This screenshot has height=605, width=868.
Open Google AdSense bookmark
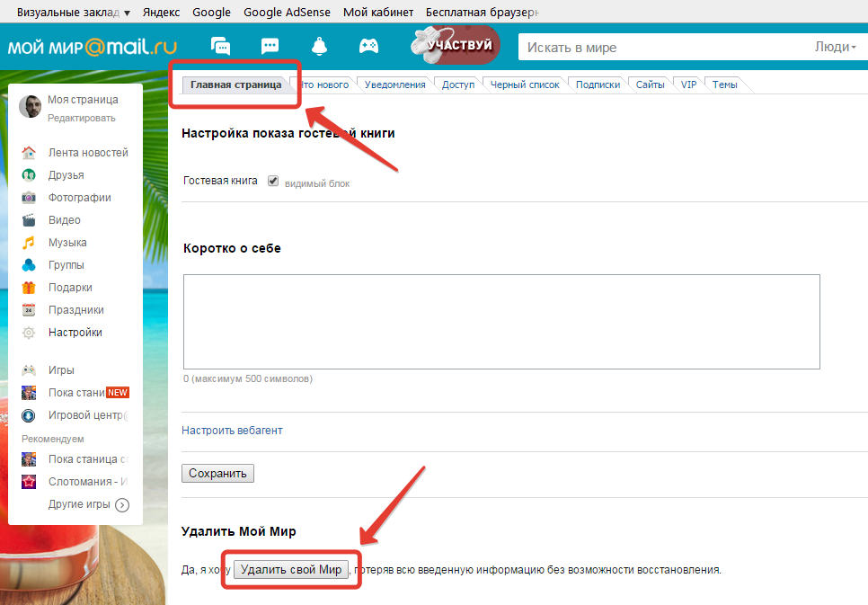pyautogui.click(x=287, y=13)
